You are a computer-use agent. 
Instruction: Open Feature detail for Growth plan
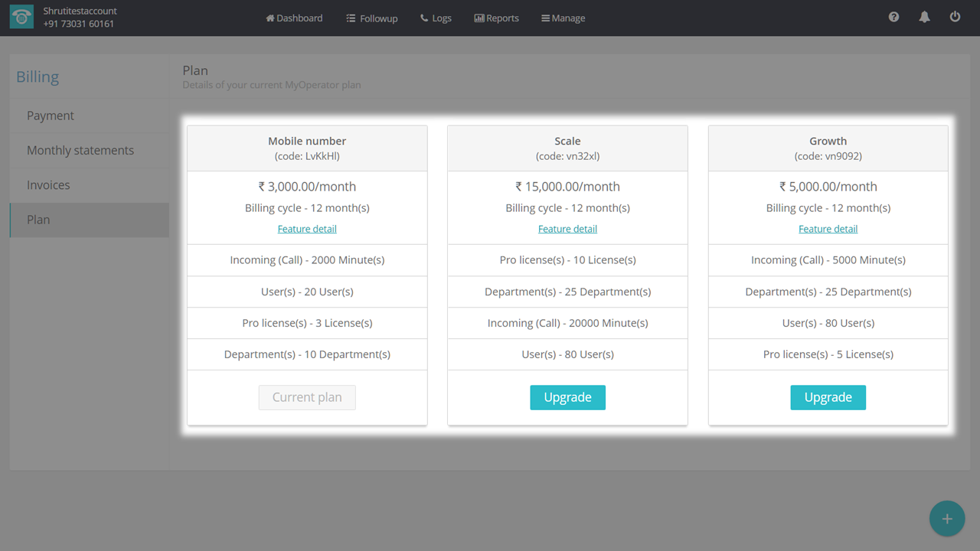pyautogui.click(x=828, y=229)
